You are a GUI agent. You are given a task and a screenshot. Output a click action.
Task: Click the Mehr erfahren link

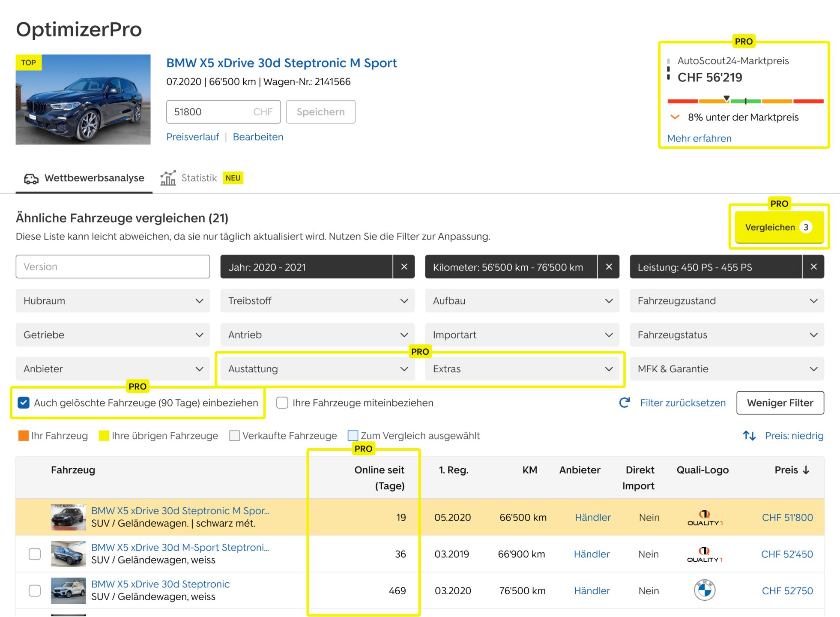(699, 138)
